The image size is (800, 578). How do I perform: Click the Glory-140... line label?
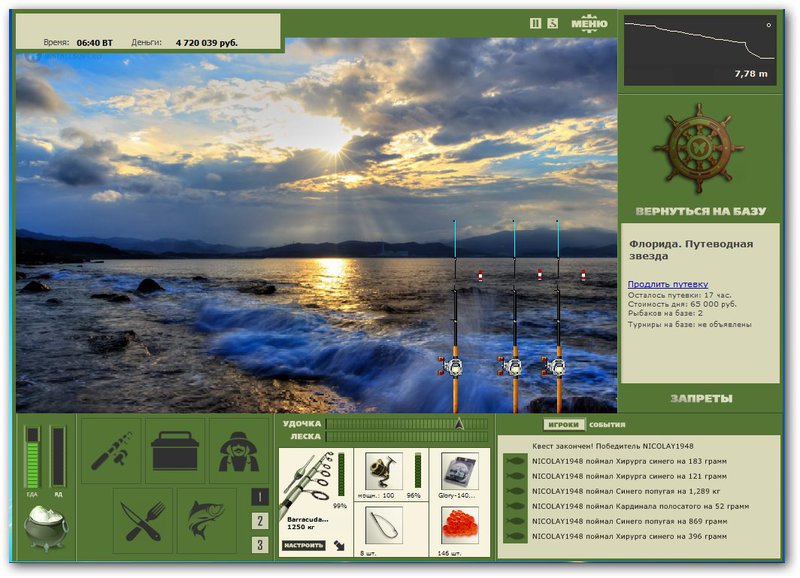456,495
